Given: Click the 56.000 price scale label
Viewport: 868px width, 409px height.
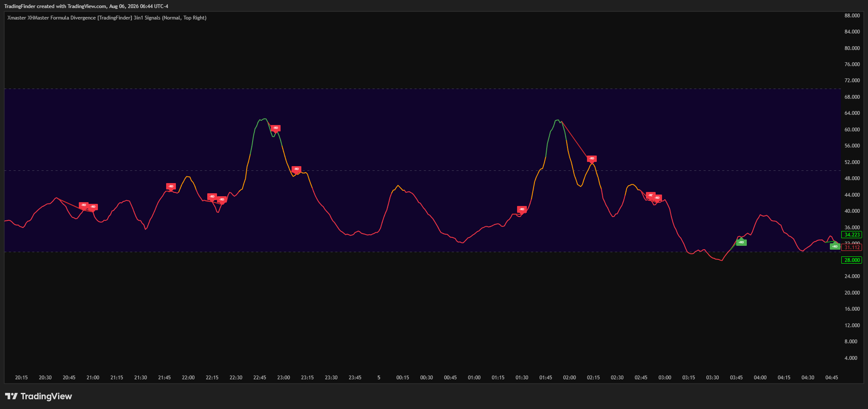Looking at the screenshot, I should click(852, 146).
